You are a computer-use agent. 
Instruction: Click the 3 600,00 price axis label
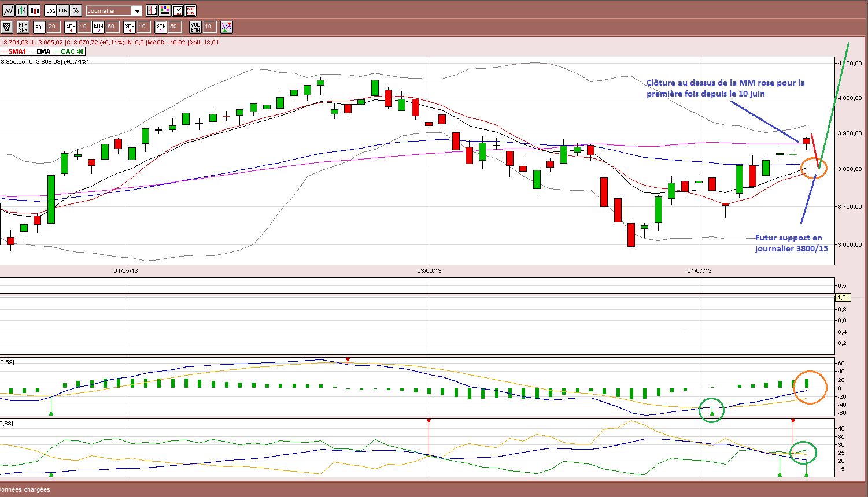(x=849, y=244)
